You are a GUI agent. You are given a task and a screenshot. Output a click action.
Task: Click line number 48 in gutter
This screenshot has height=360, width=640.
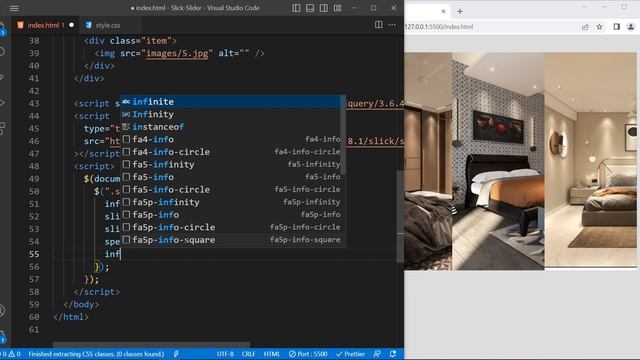34,166
